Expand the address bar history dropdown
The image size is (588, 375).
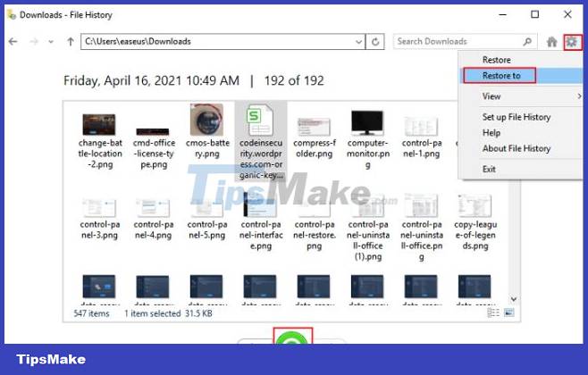(x=359, y=42)
